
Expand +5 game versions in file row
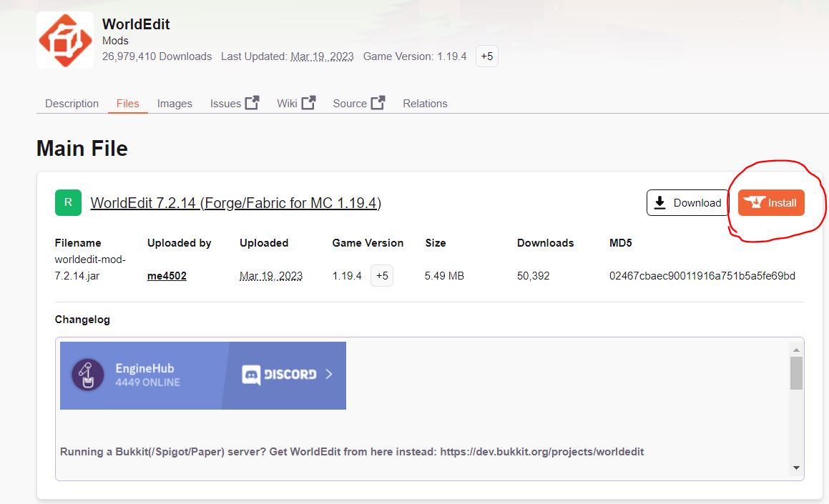click(x=382, y=276)
